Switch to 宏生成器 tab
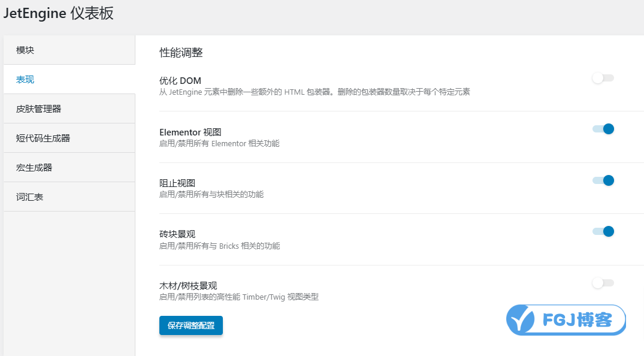Image resolution: width=644 pixels, height=356 pixels. (x=69, y=168)
